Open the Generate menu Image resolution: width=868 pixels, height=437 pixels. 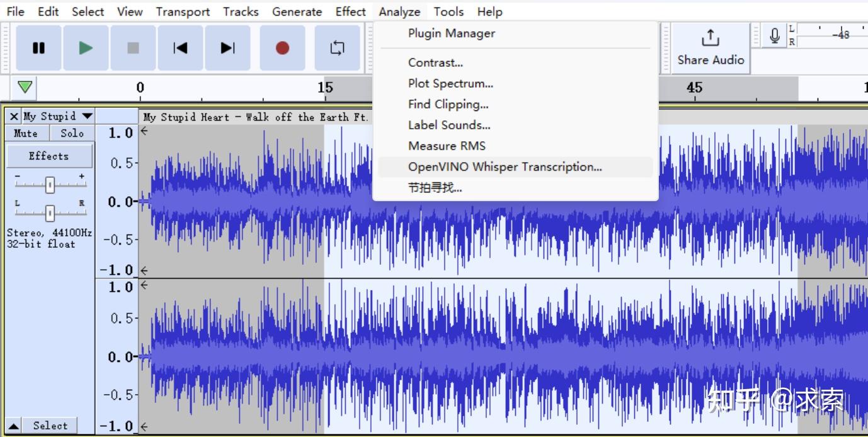pyautogui.click(x=297, y=11)
